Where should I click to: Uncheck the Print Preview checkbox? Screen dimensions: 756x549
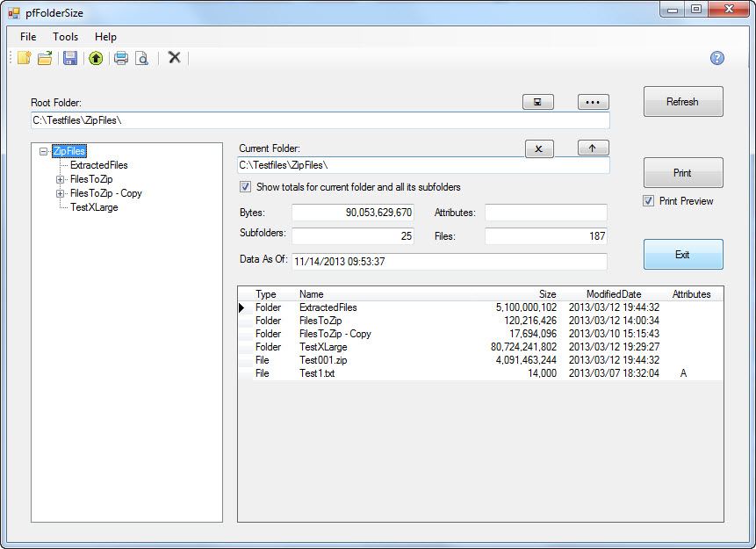649,201
